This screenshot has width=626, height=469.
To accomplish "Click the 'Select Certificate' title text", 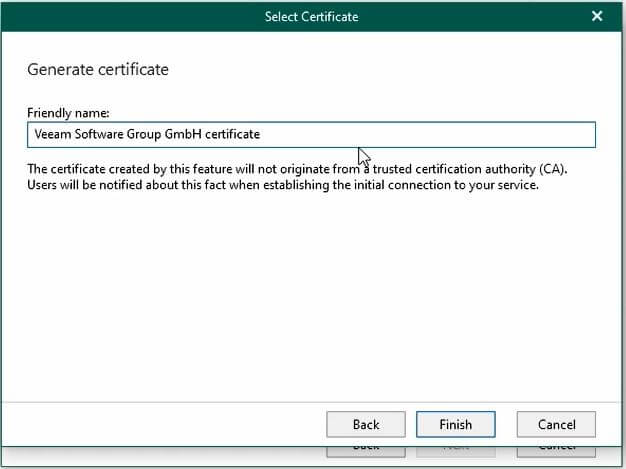I will tap(311, 16).
